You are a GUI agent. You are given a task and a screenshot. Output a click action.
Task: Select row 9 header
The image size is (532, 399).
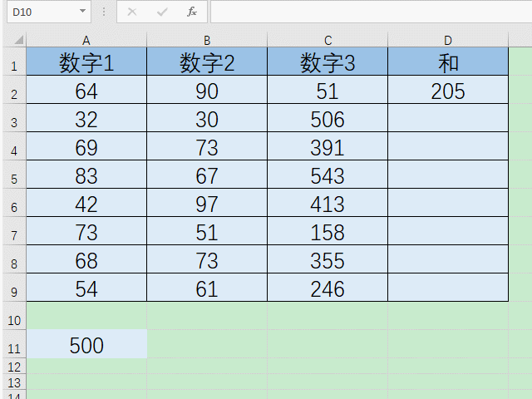point(14,287)
